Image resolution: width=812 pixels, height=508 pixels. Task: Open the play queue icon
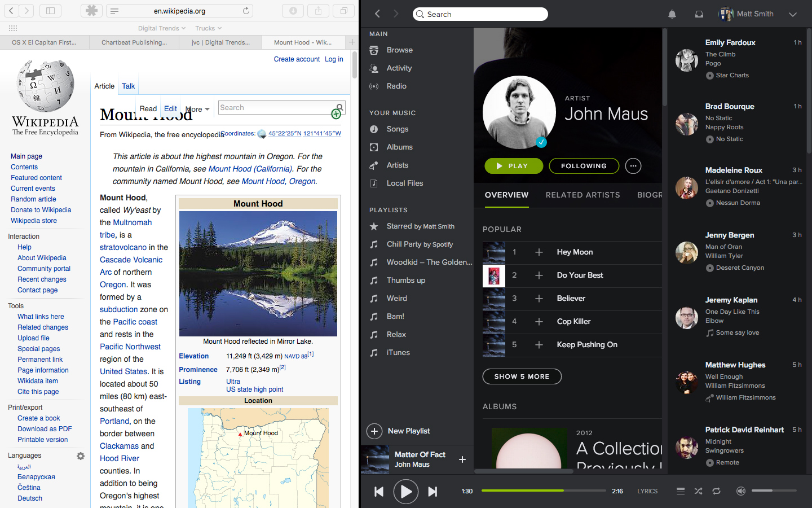pos(681,491)
